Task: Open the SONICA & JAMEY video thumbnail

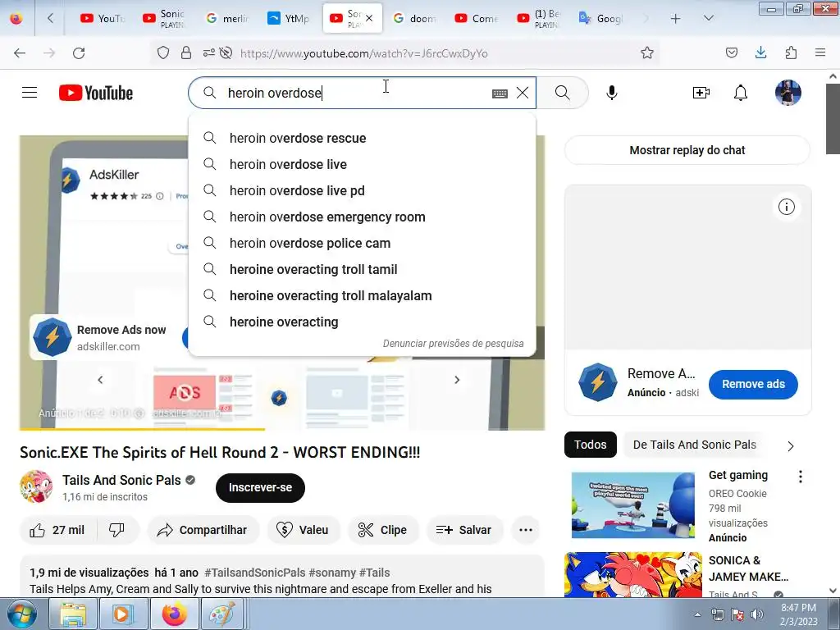Action: (x=632, y=575)
